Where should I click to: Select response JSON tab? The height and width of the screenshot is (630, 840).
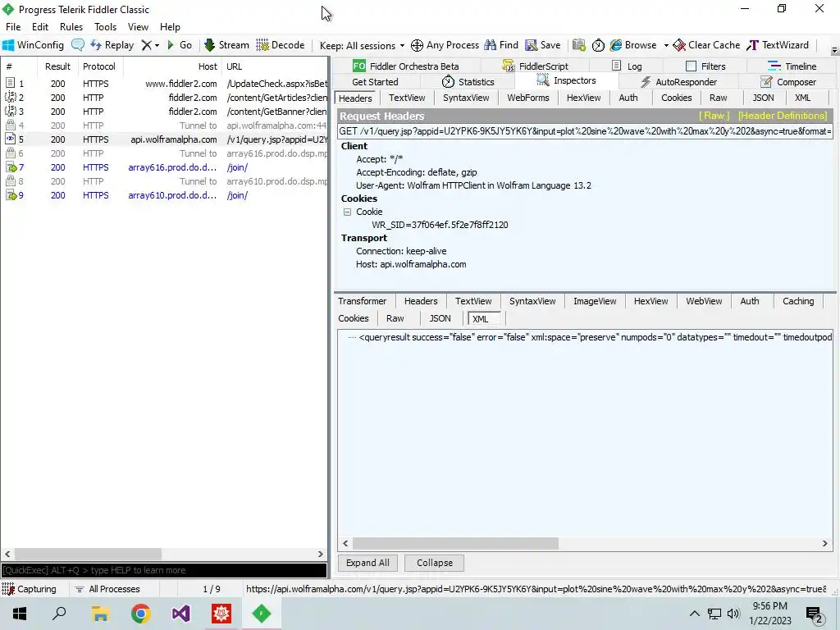440,318
